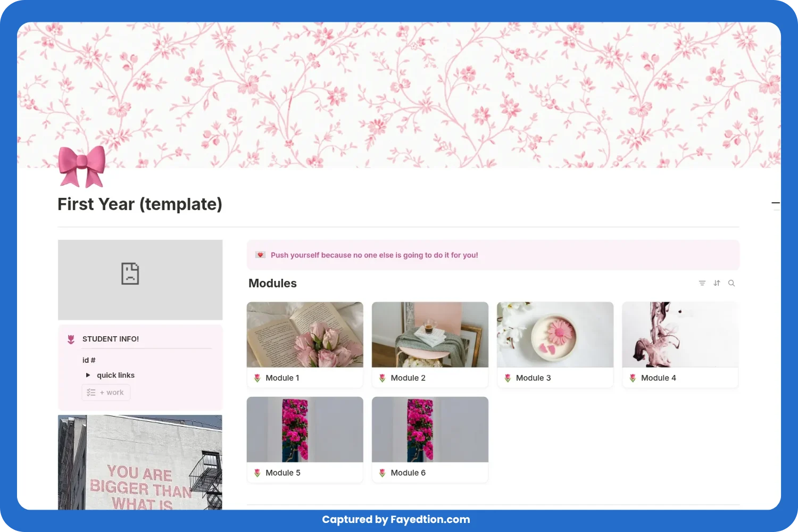This screenshot has width=798, height=532.
Task: Click the Modules database heading
Action: [272, 283]
